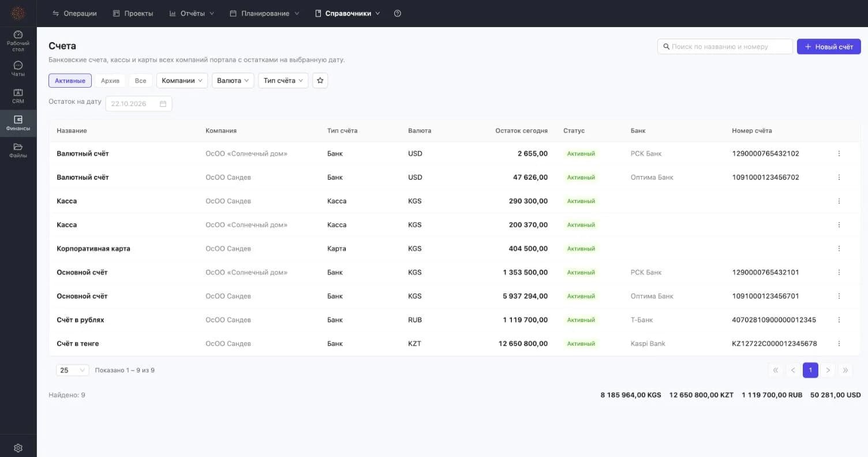Expand the Тип счёта filter dropdown

283,81
